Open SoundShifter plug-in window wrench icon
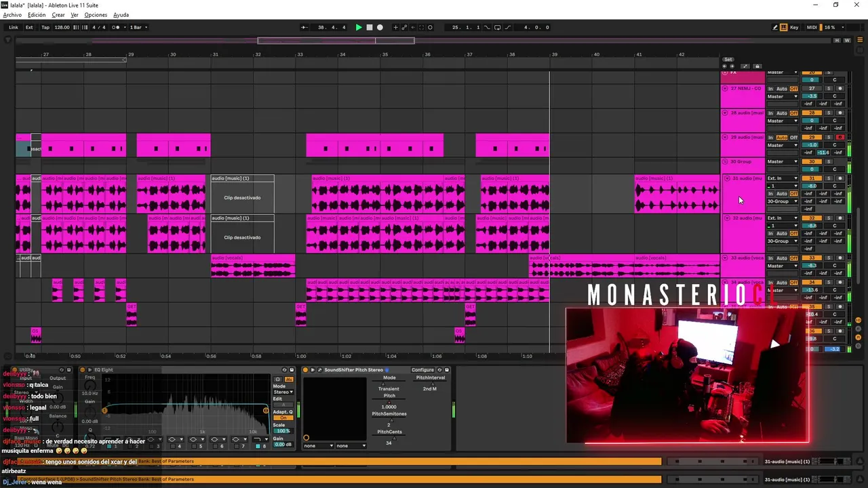 pyautogui.click(x=319, y=370)
